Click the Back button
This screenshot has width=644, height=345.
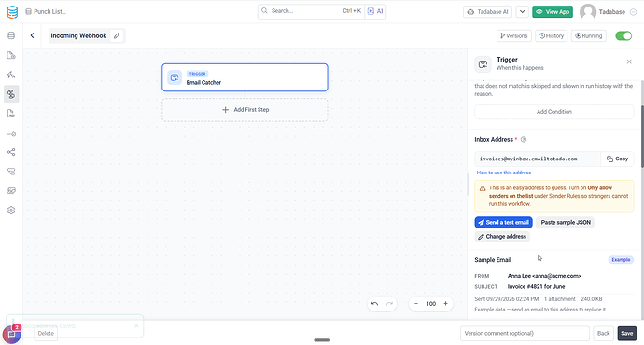[x=603, y=334]
